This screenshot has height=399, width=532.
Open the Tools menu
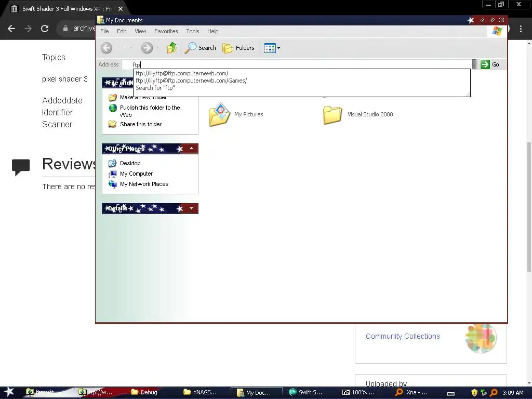(x=192, y=31)
